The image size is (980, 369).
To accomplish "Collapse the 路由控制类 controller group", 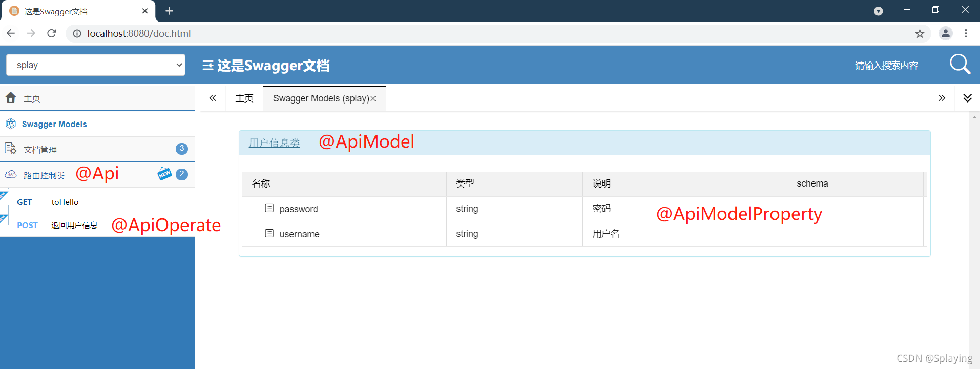I will pos(97,175).
